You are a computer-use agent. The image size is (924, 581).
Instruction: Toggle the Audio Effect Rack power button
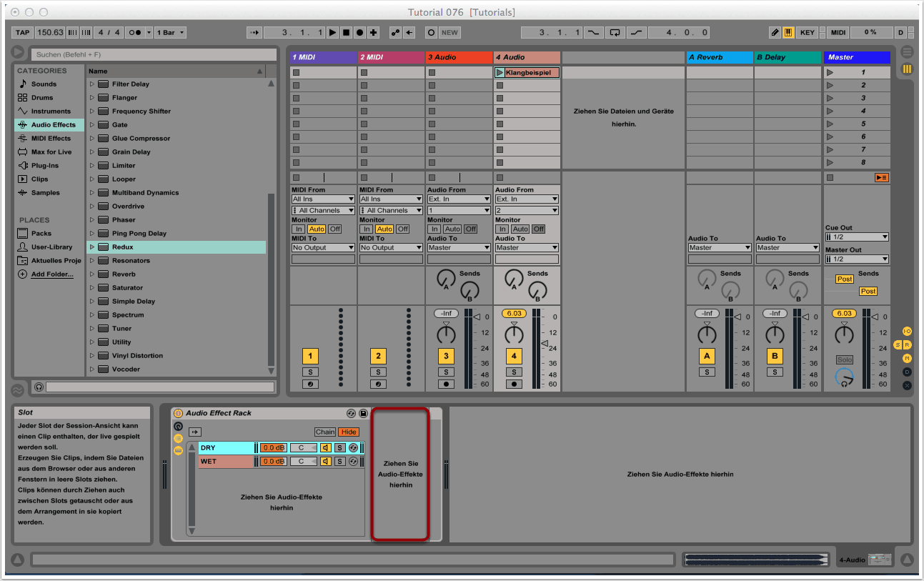pyautogui.click(x=178, y=414)
